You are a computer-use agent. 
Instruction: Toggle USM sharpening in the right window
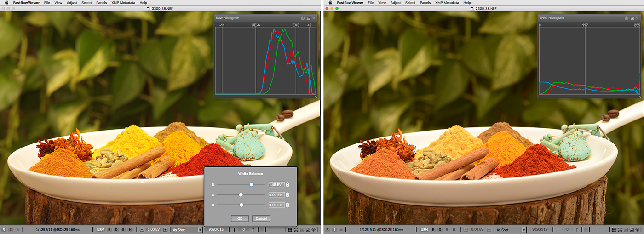[424, 229]
